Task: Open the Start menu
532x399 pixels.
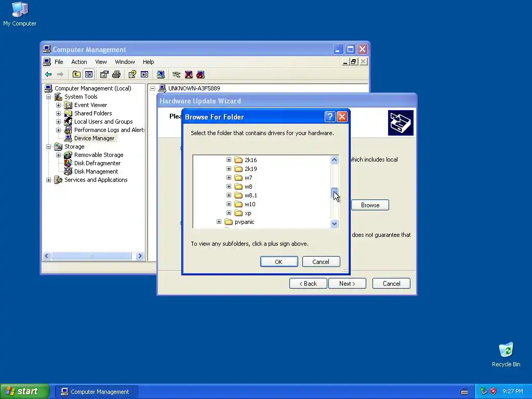Action: [25, 391]
